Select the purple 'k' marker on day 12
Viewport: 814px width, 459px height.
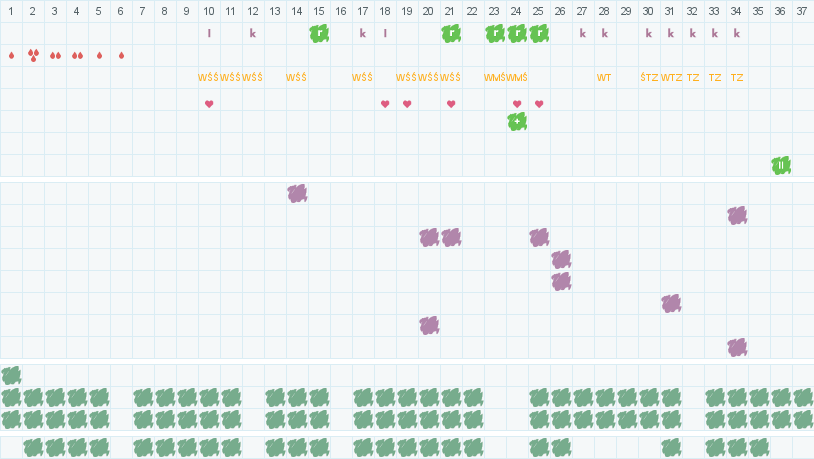[x=253, y=33]
